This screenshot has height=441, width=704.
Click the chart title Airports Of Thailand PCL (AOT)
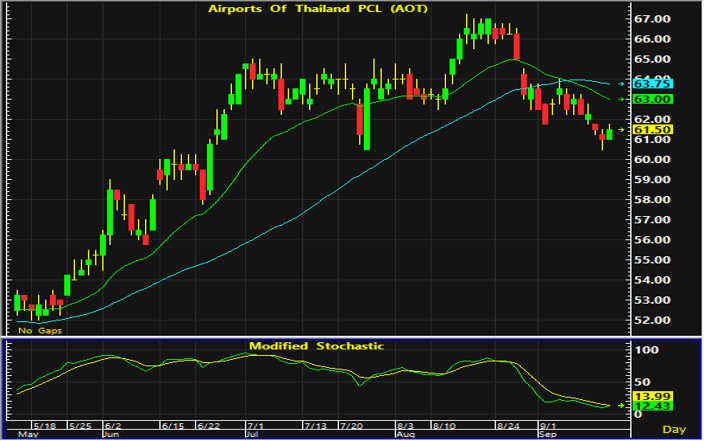point(318,9)
